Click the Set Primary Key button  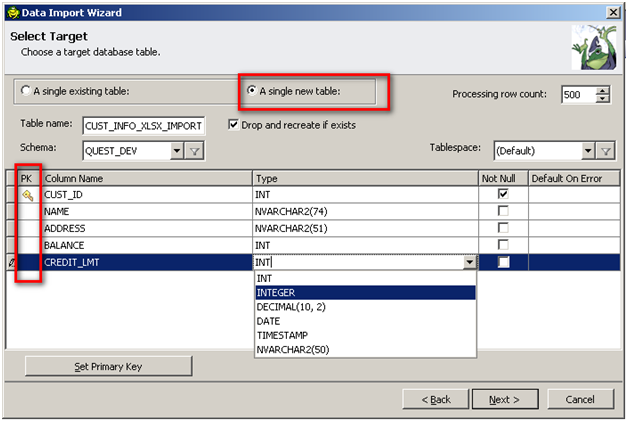coord(108,366)
